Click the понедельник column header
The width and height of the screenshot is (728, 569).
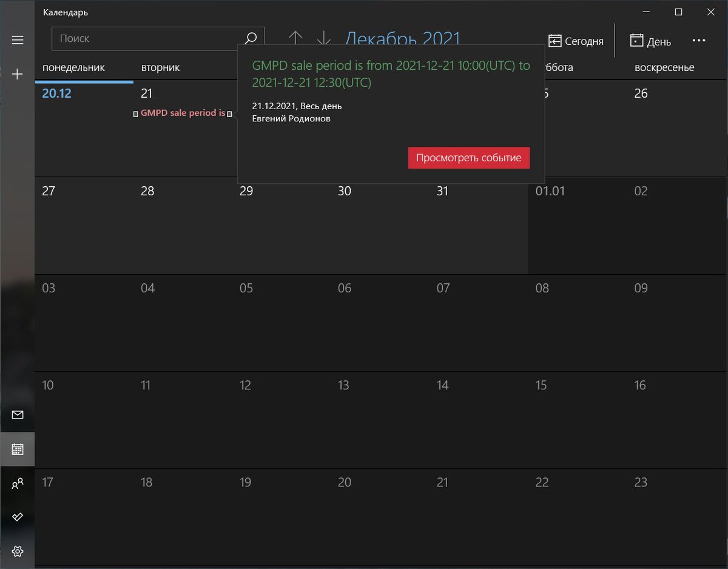pos(73,67)
